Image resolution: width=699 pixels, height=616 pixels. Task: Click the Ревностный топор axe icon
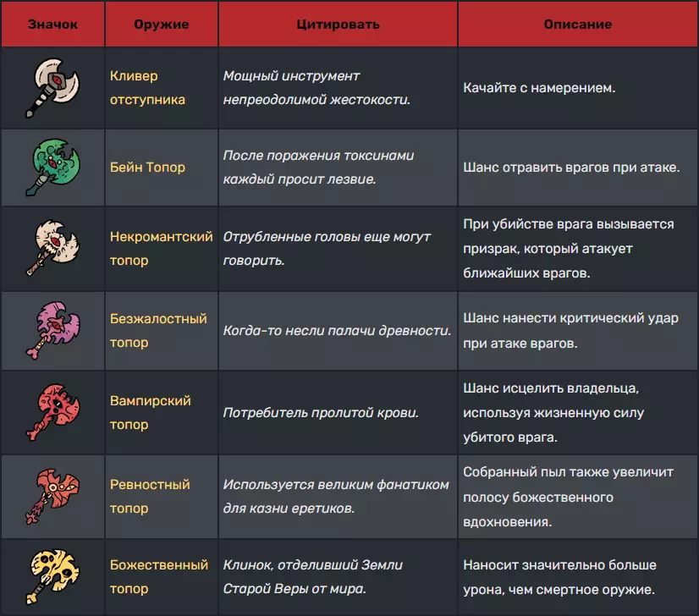(x=54, y=497)
